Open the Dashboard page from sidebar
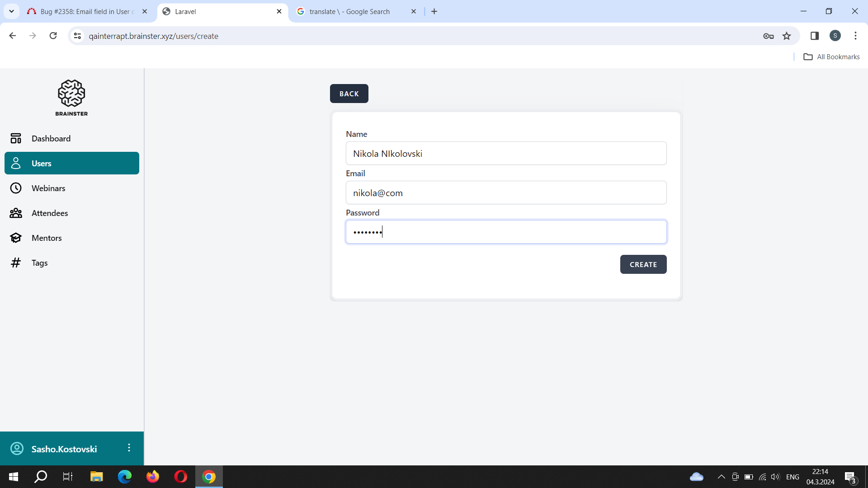Screen dimensions: 868x488 [51, 138]
